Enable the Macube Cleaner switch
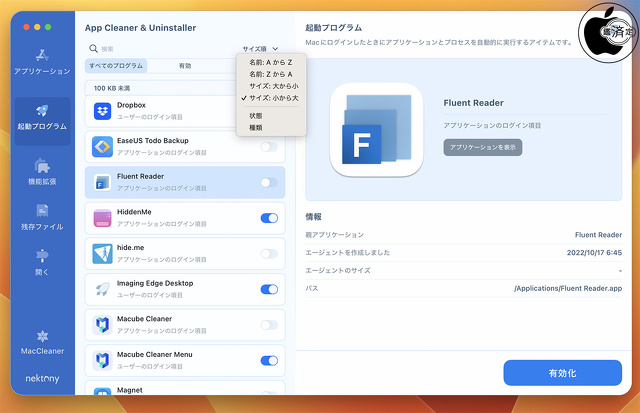The height and width of the screenshot is (413, 640). (269, 325)
